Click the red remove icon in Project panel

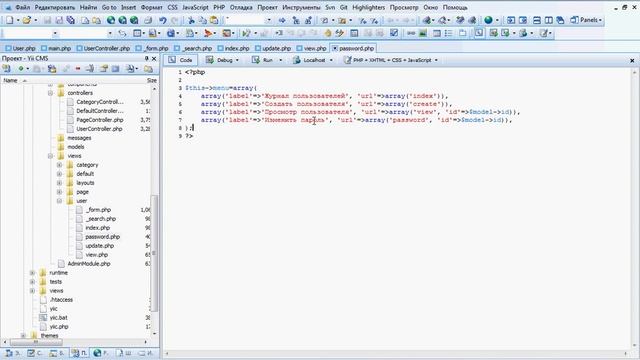tap(78, 69)
